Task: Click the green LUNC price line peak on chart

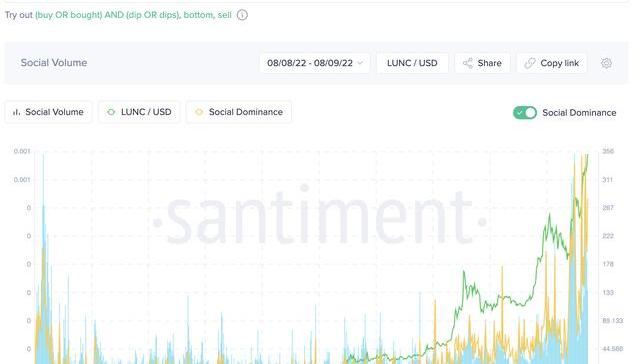Action: [587, 156]
